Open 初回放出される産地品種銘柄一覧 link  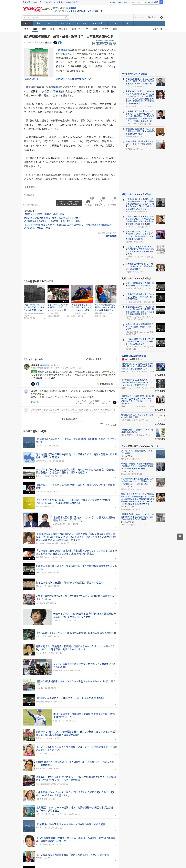coord(73,79)
